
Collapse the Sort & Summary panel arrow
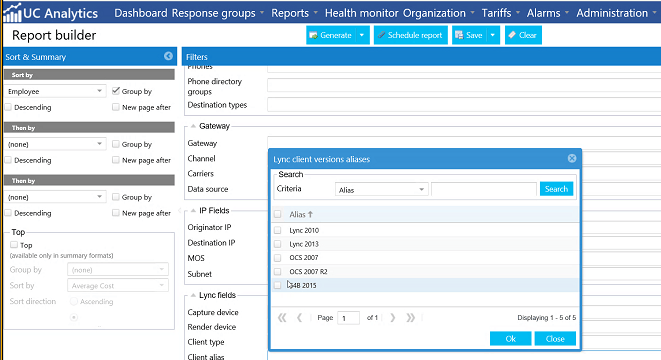168,56
